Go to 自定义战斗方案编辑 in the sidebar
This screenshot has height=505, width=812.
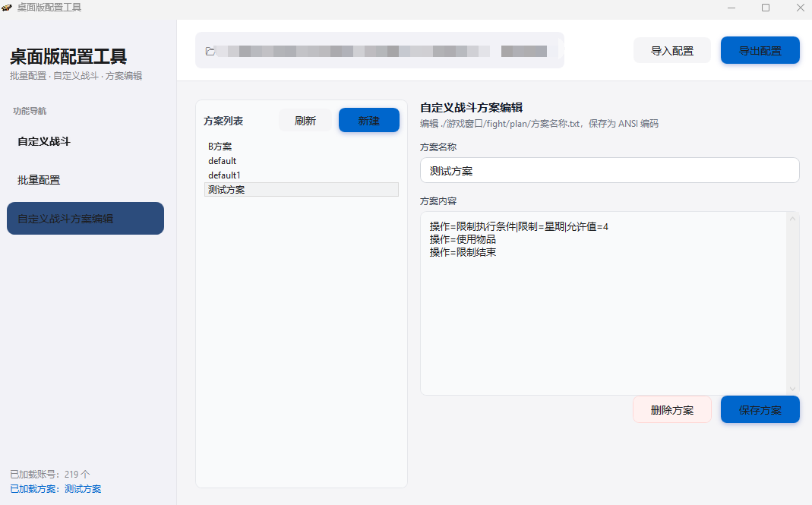tap(85, 219)
